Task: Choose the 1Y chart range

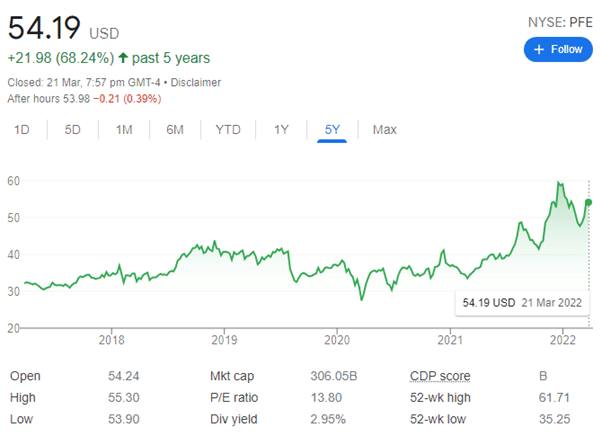Action: tap(281, 130)
